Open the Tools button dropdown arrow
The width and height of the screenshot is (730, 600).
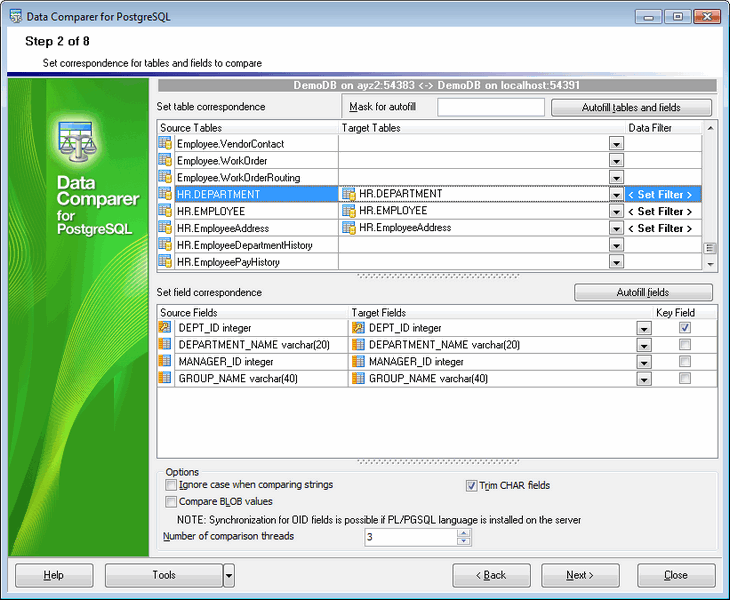click(x=229, y=575)
